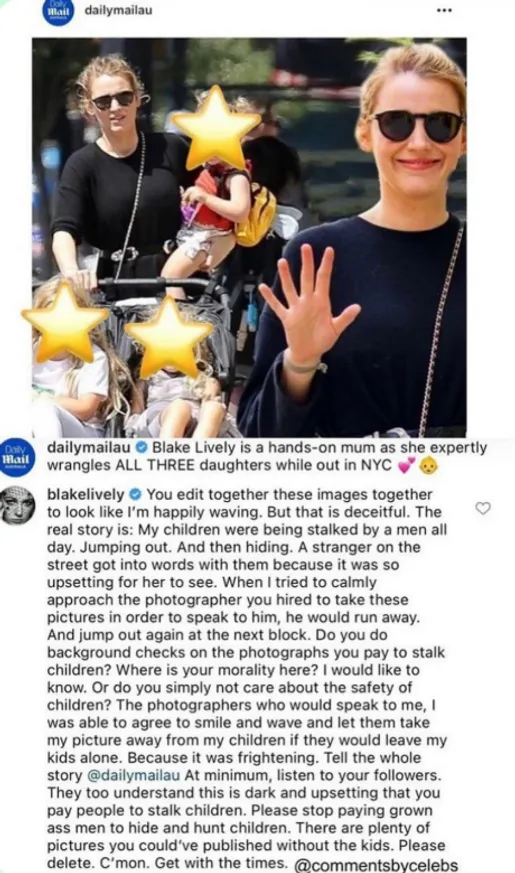Click the pink hearts emoji in caption
The height and width of the screenshot is (873, 515).
[x=407, y=465]
